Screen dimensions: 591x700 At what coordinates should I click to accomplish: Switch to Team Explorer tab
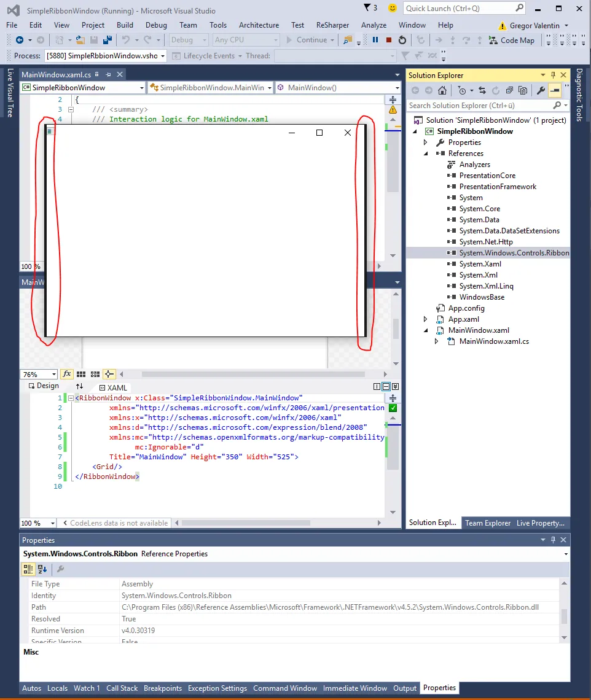pos(487,523)
